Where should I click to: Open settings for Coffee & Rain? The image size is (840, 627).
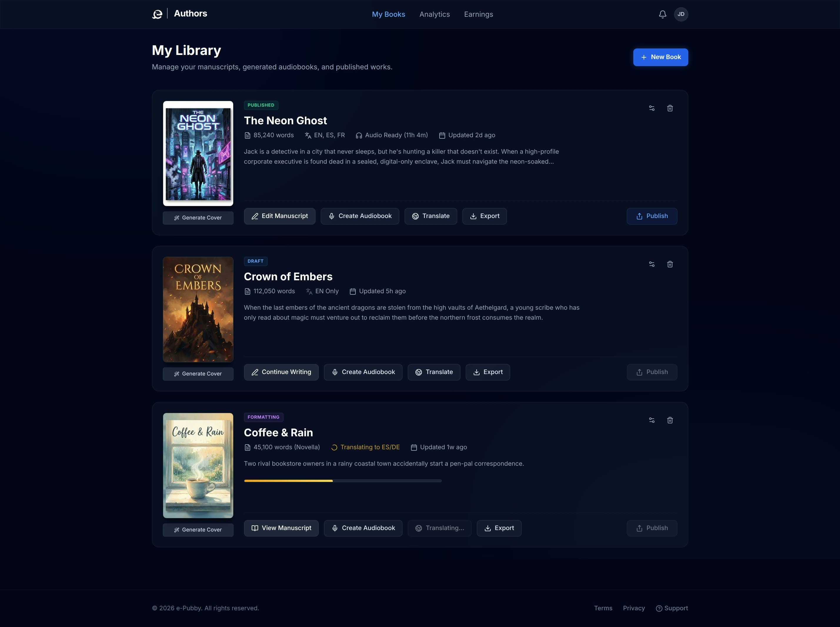(x=652, y=420)
